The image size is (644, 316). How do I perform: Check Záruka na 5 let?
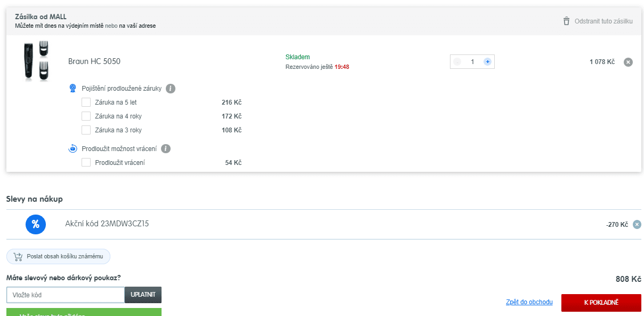click(86, 102)
